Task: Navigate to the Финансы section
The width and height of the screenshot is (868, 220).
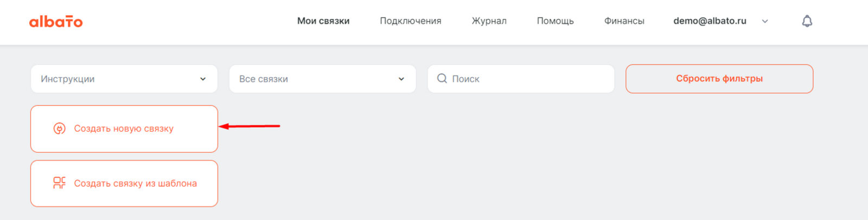Action: point(624,21)
